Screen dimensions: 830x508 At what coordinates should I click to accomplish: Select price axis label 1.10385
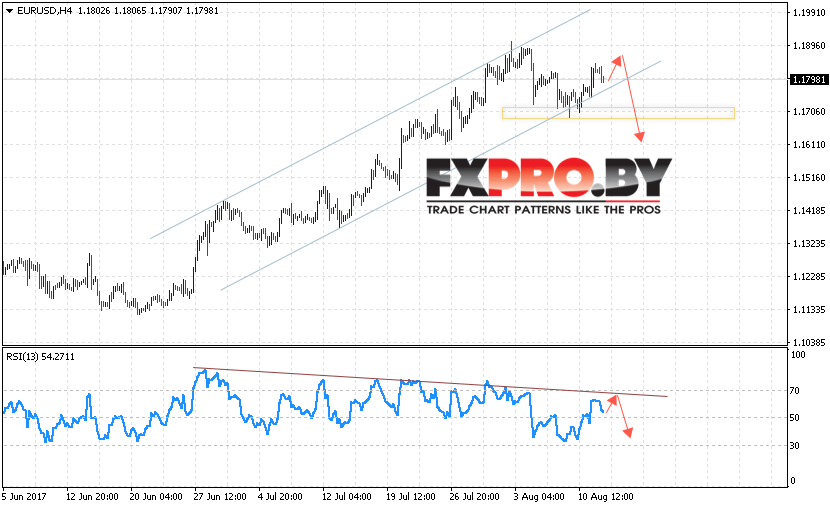pyautogui.click(x=809, y=342)
